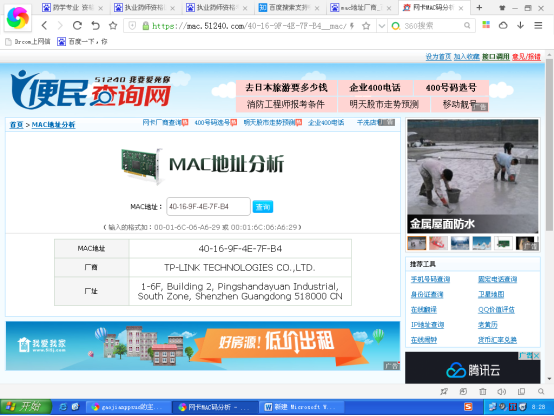Click the browser back arrow
554x416 pixels.
pyautogui.click(x=44, y=25)
